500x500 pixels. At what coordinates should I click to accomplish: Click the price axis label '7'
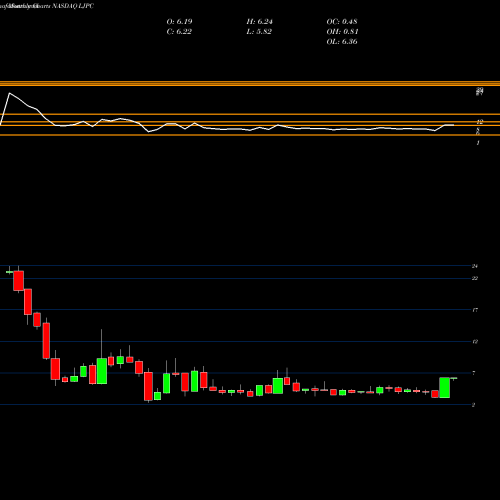(474, 373)
